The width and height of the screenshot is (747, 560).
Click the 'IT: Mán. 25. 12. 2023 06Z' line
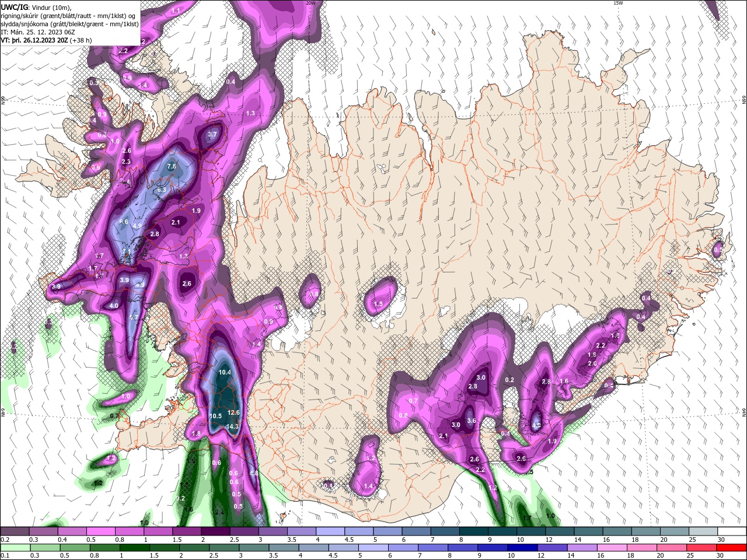[x=39, y=32]
